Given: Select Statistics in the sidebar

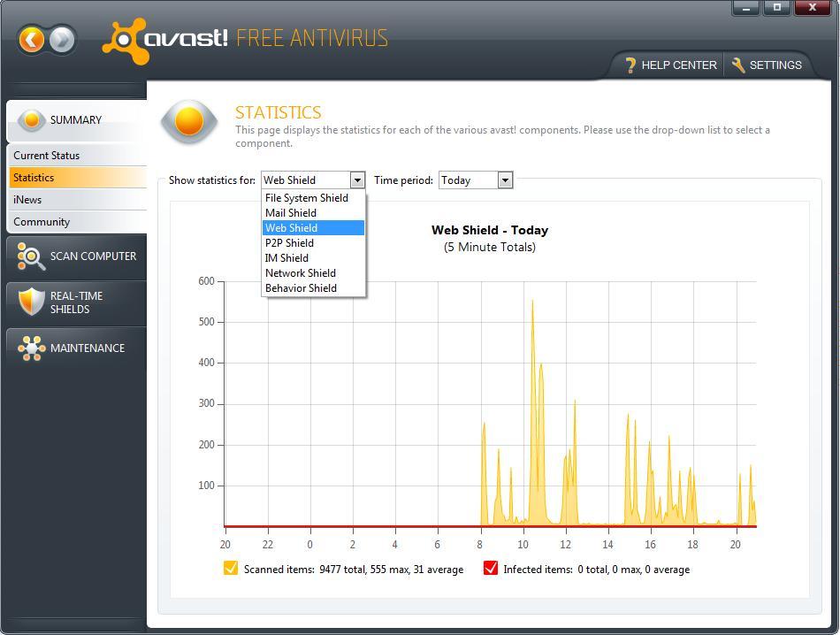Looking at the screenshot, I should pyautogui.click(x=78, y=178).
